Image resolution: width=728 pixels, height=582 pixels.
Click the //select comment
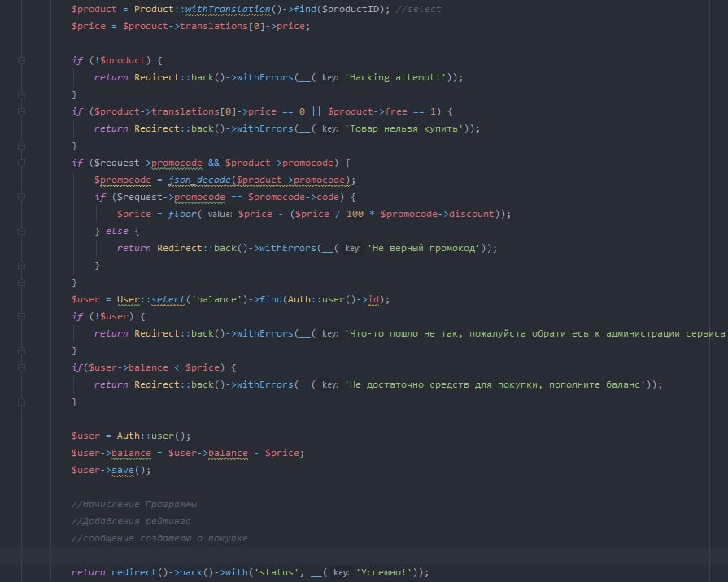(x=418, y=9)
